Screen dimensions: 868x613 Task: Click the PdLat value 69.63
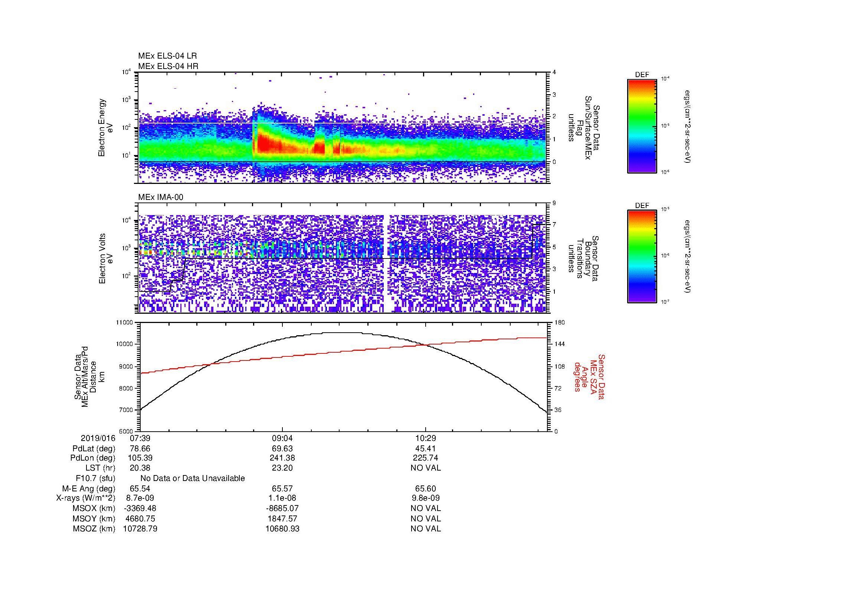click(x=282, y=449)
